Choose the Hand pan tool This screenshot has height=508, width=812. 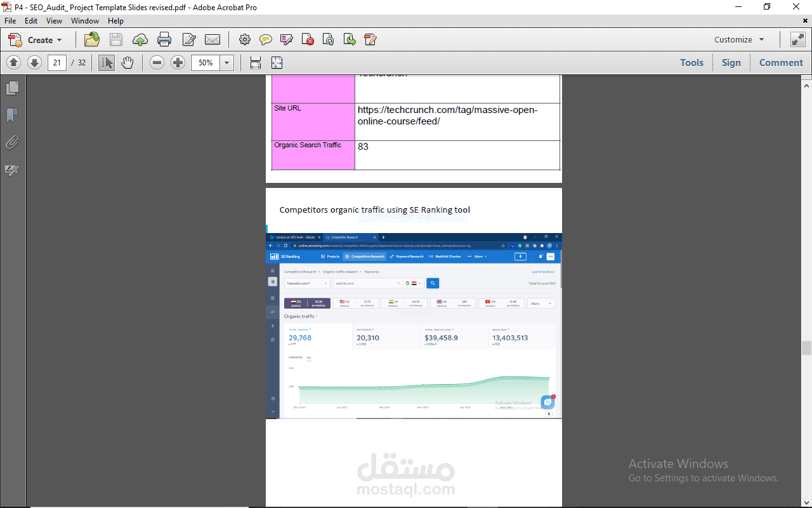coord(128,63)
